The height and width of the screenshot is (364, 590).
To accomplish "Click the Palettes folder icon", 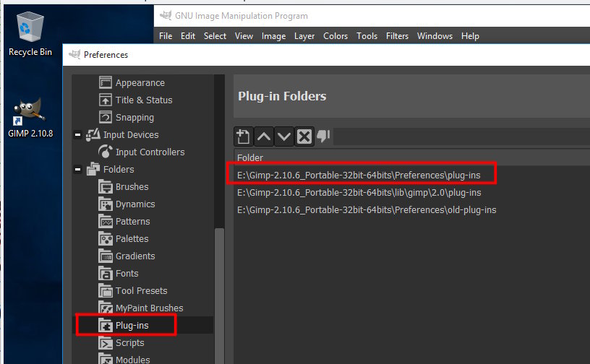I will tap(106, 238).
